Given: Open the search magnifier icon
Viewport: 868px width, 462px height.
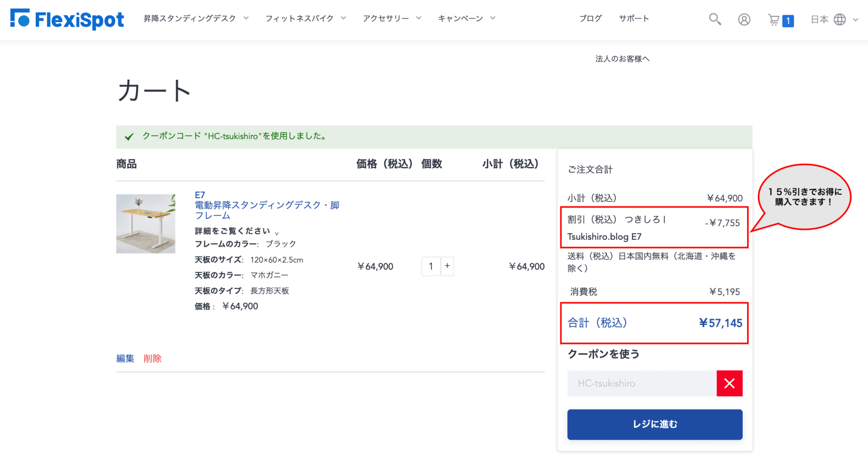Looking at the screenshot, I should click(x=715, y=19).
